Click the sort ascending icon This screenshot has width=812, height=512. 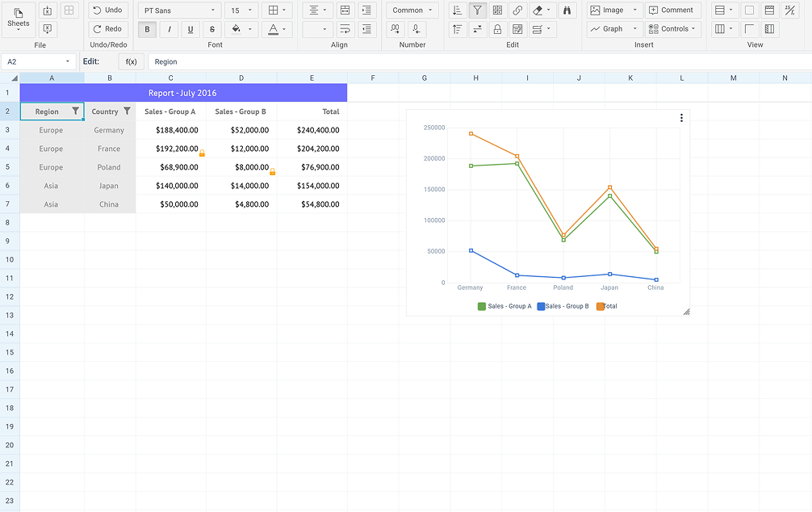[x=458, y=10]
